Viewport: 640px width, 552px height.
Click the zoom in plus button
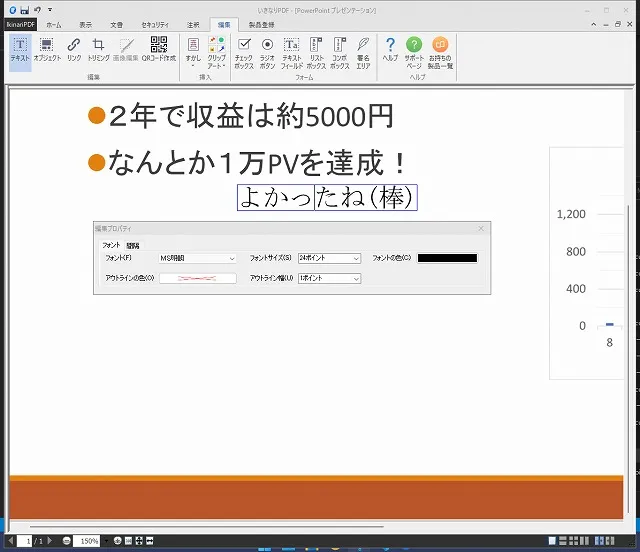pyautogui.click(x=118, y=541)
